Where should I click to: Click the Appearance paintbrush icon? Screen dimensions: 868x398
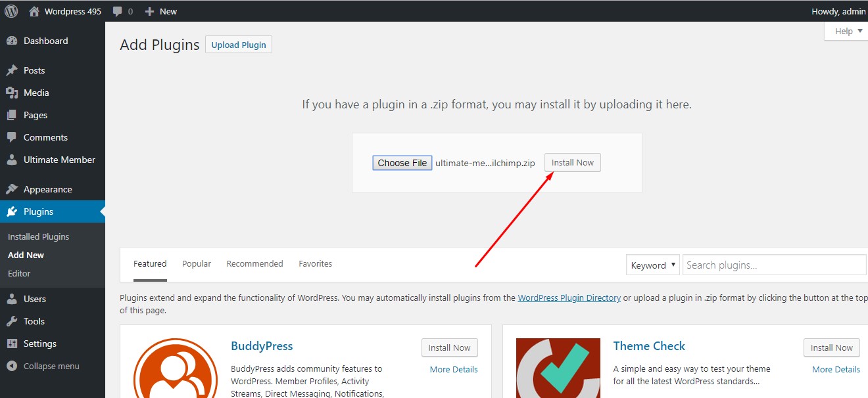[x=12, y=189]
